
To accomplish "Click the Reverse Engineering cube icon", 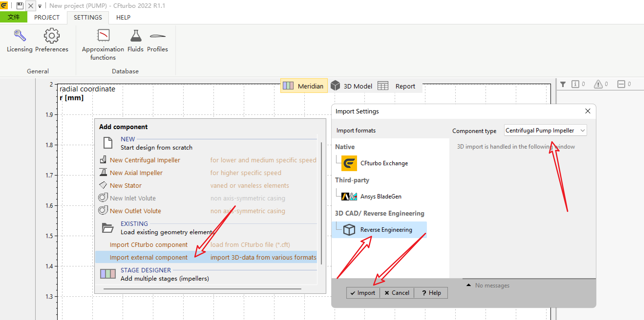I will [x=349, y=230].
